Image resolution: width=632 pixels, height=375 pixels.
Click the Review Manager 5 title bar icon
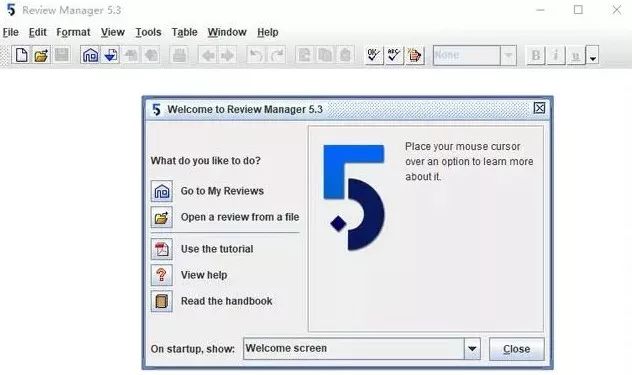click(x=11, y=10)
